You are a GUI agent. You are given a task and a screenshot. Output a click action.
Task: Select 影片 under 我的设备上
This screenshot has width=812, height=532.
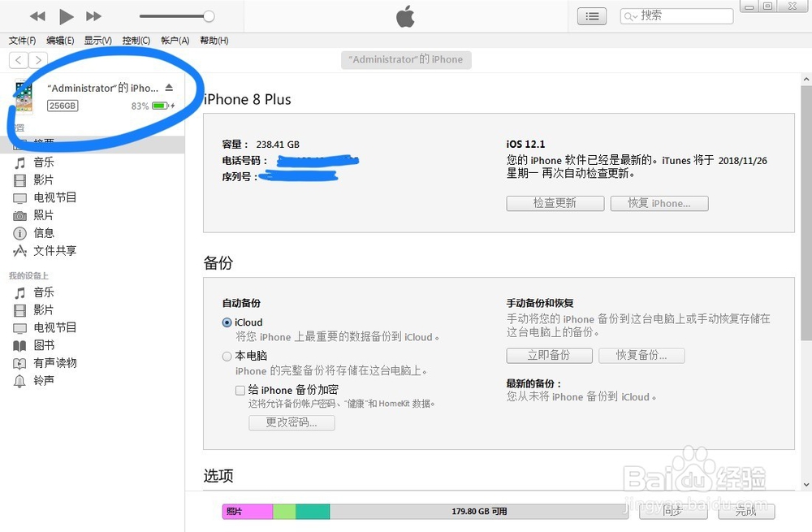point(44,309)
